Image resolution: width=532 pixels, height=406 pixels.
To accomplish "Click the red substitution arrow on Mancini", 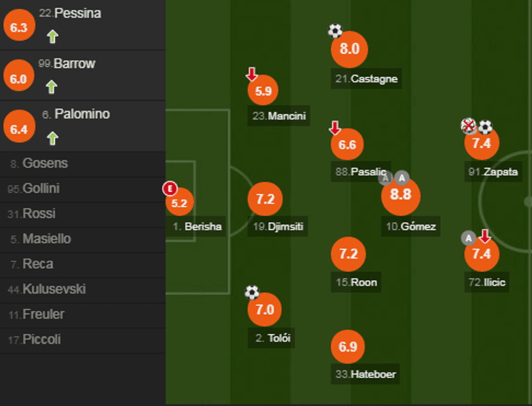I will 251,74.
